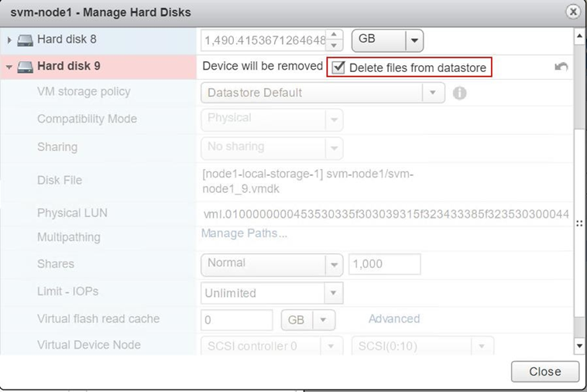The width and height of the screenshot is (587, 392).
Task: Collapse the Hard disk 9 entry
Action: coord(9,67)
